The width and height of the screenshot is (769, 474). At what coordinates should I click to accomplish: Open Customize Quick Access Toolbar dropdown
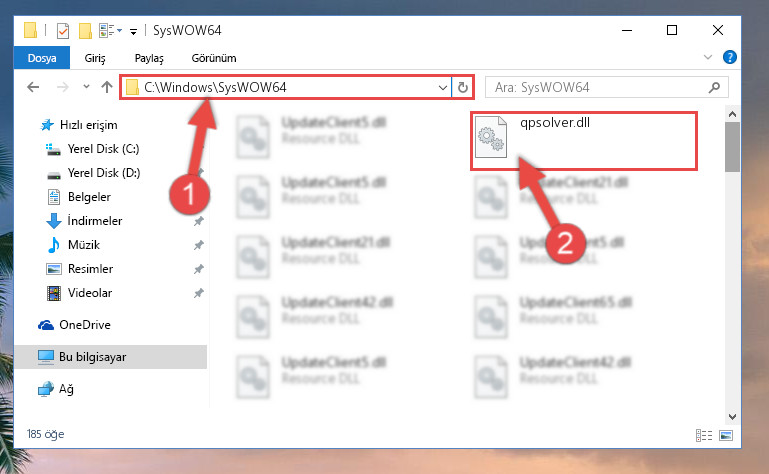[133, 32]
